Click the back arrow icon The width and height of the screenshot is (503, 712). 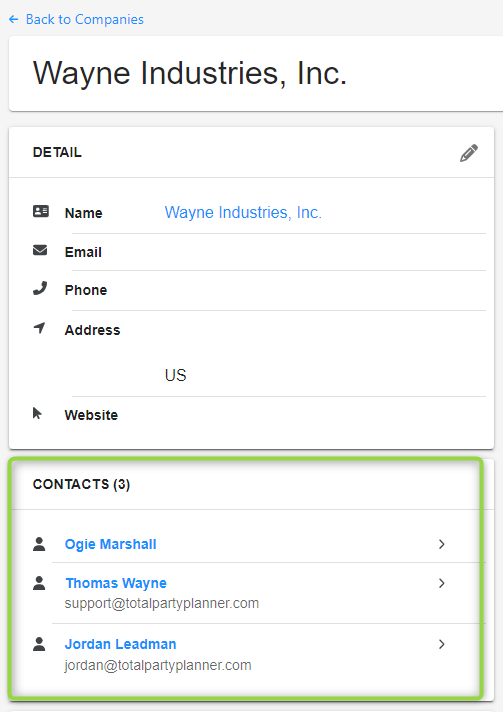pos(14,19)
